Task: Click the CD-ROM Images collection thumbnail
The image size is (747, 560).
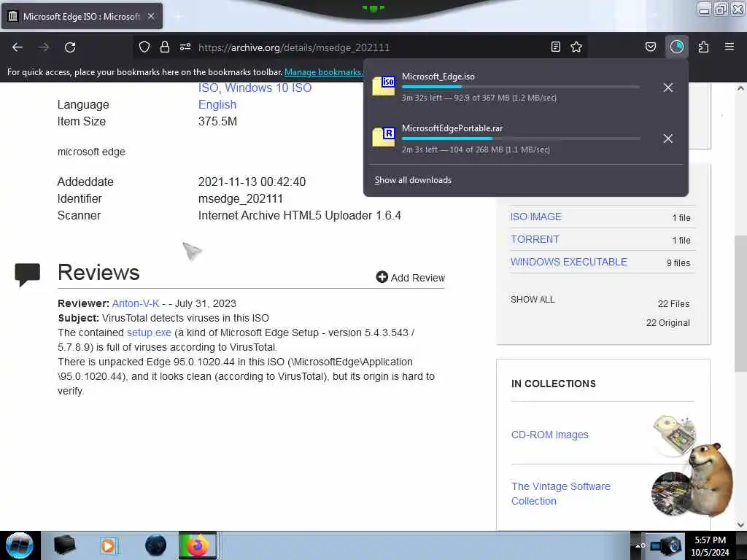Action: [673, 435]
